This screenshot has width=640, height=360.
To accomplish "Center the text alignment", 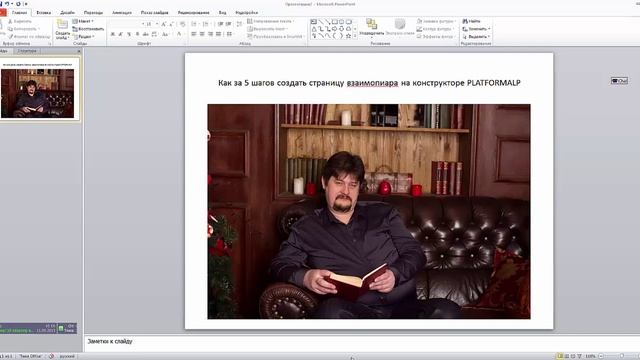I will pyautogui.click(x=202, y=34).
